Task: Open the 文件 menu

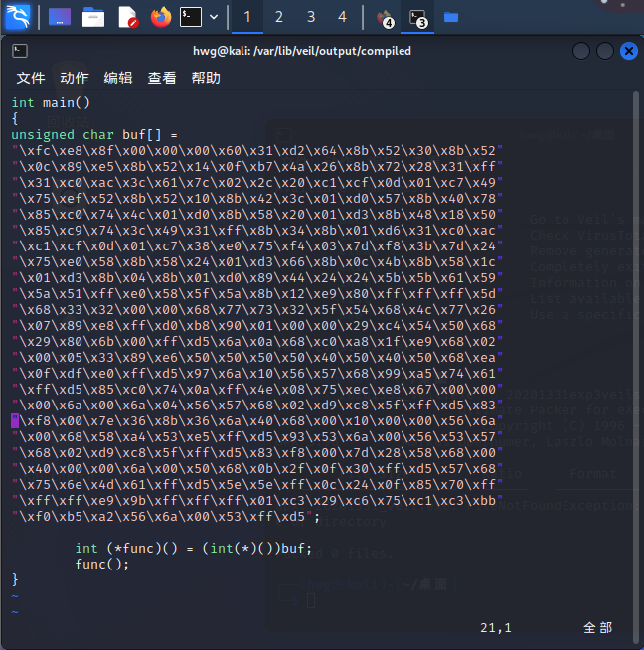Action: point(30,78)
